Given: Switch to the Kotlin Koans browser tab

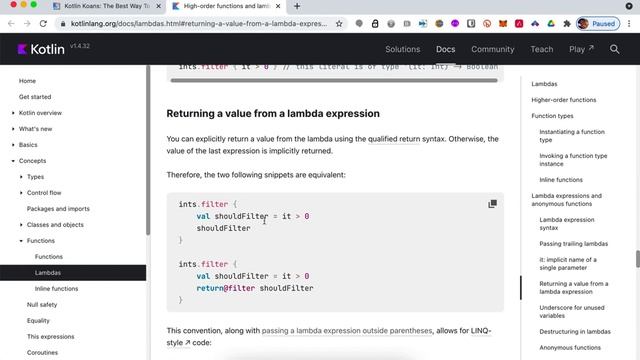Looking at the screenshot, I should (107, 6).
